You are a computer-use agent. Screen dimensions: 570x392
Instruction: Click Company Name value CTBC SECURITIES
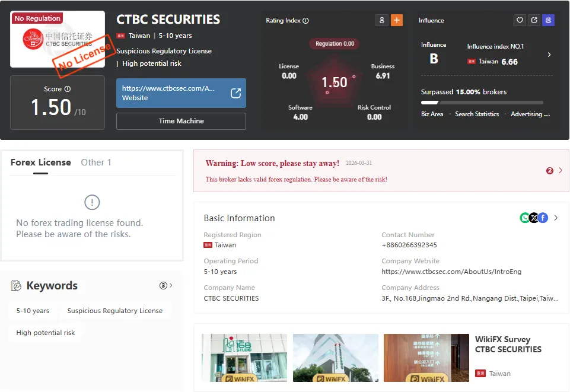231,298
